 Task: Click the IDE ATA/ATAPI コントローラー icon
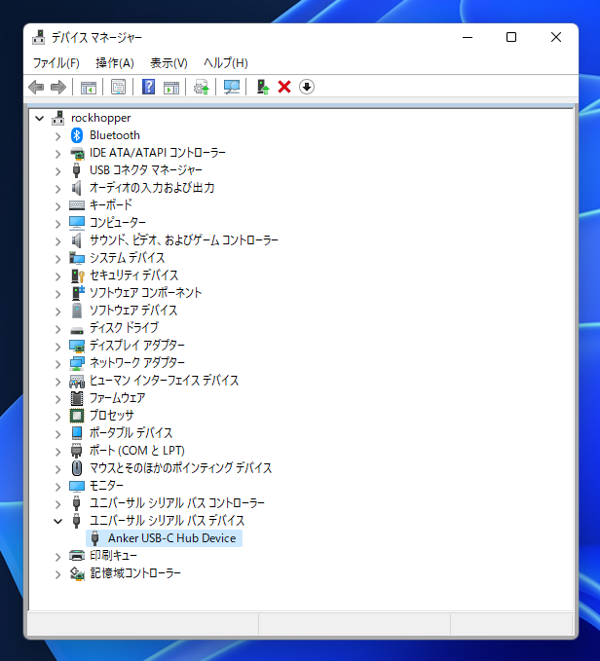[77, 153]
